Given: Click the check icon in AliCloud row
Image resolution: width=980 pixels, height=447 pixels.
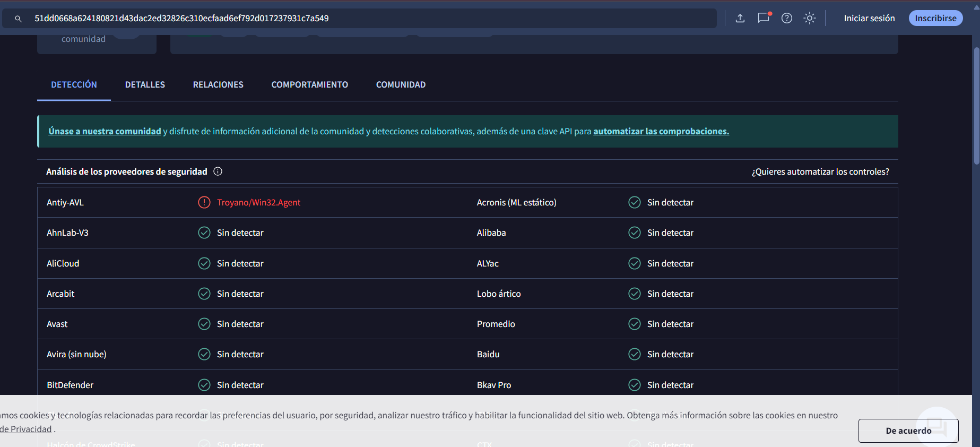Looking at the screenshot, I should (204, 263).
